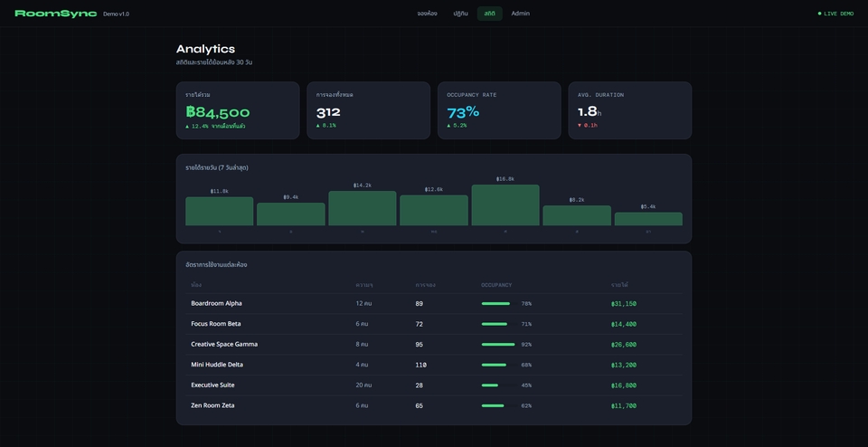Click the 12 คน capacity cell
The height and width of the screenshot is (447, 868).
363,303
